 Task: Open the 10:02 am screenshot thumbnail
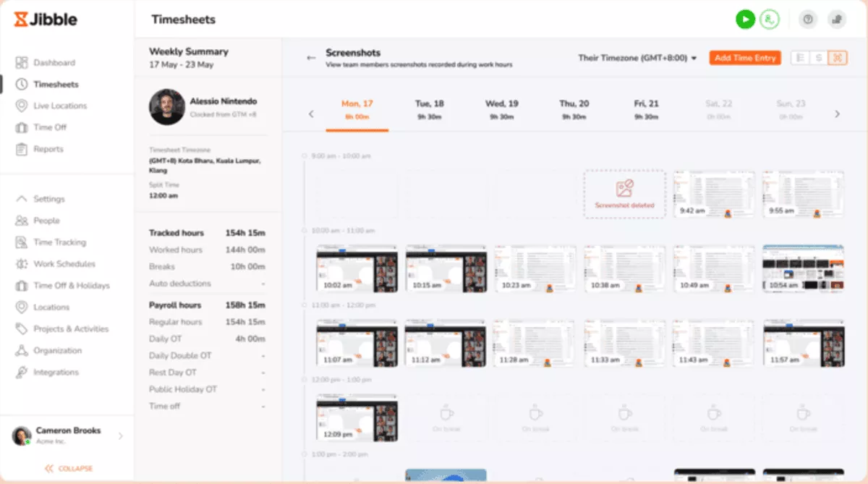(357, 268)
